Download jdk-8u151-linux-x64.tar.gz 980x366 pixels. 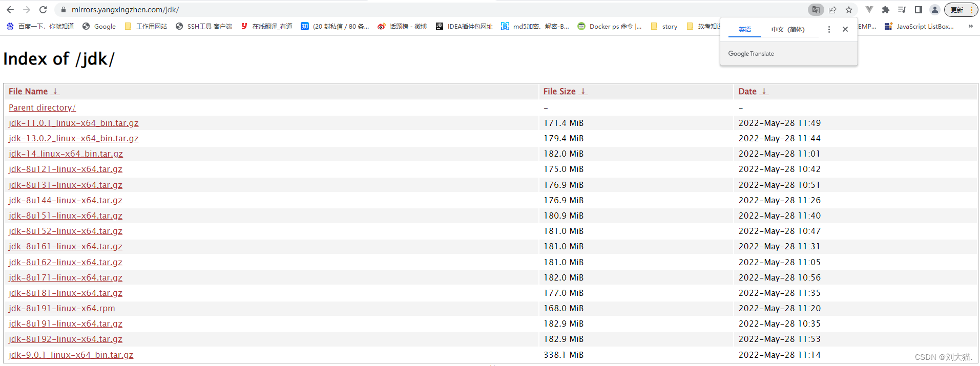(66, 216)
